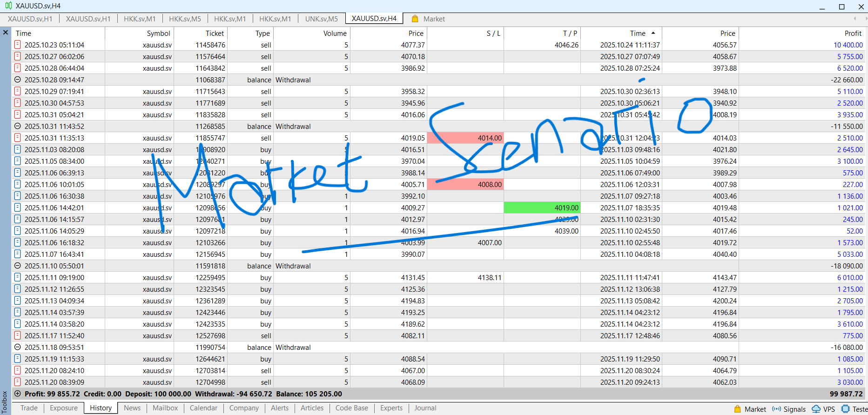Click the order icon for ticket 11855747
Viewport: 868px width, 415px height.
(18, 138)
